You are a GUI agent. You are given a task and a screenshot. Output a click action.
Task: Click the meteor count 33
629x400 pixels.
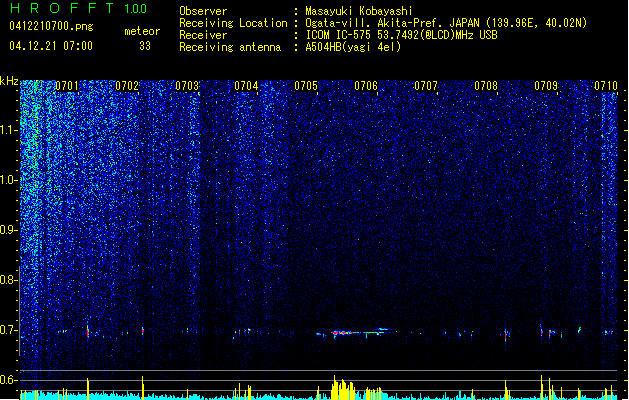(145, 46)
